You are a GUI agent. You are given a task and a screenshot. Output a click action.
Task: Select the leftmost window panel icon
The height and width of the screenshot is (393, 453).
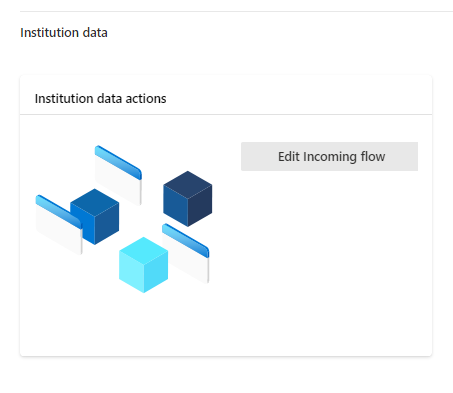[x=59, y=225]
